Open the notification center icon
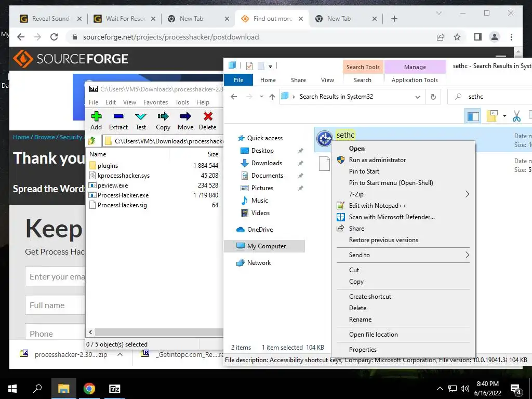The image size is (532, 399). click(516, 389)
